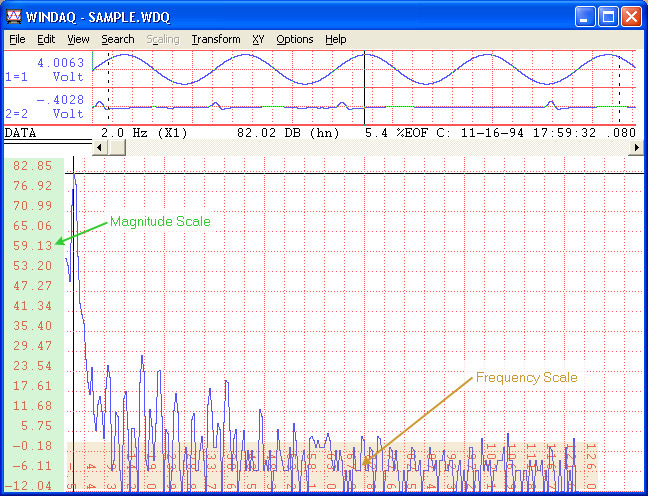Click magnitude scale value 82.85
This screenshot has width=648, height=496.
(x=33, y=166)
